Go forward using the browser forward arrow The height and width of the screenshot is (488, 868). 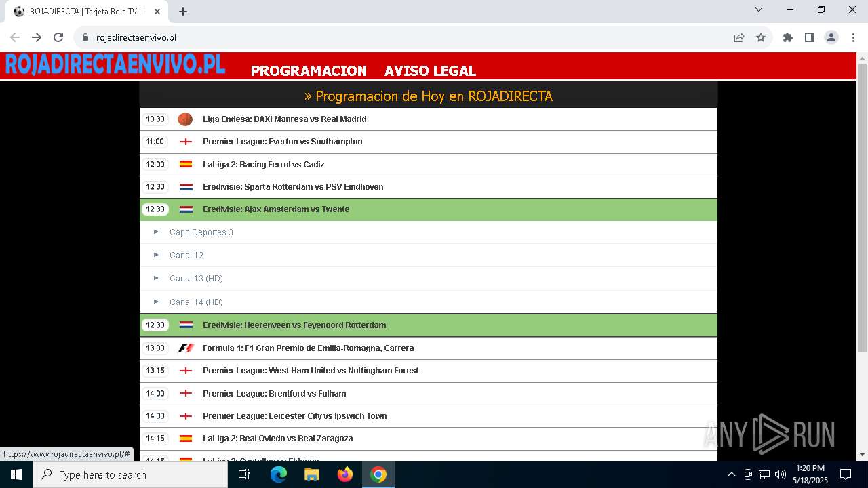[37, 37]
